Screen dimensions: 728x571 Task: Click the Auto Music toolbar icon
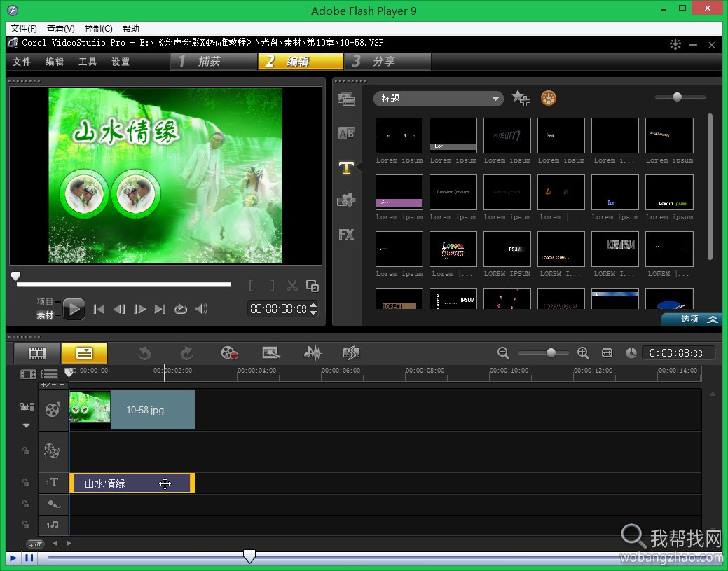(352, 353)
